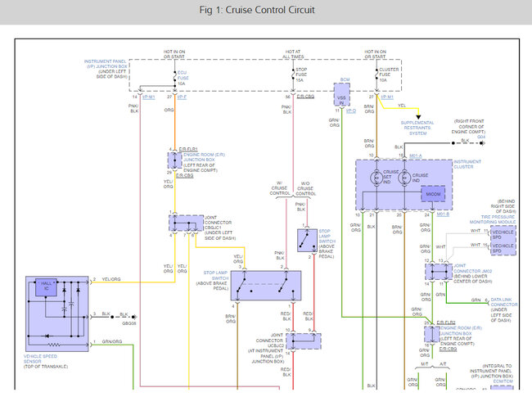Image resolution: width=532 pixels, height=406 pixels.
Task: Open the E/R-FLB1 connector link
Action: tap(188, 149)
